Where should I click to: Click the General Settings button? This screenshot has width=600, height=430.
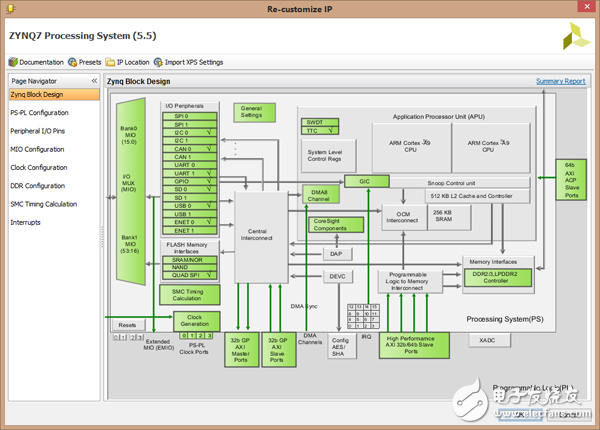coord(252,111)
